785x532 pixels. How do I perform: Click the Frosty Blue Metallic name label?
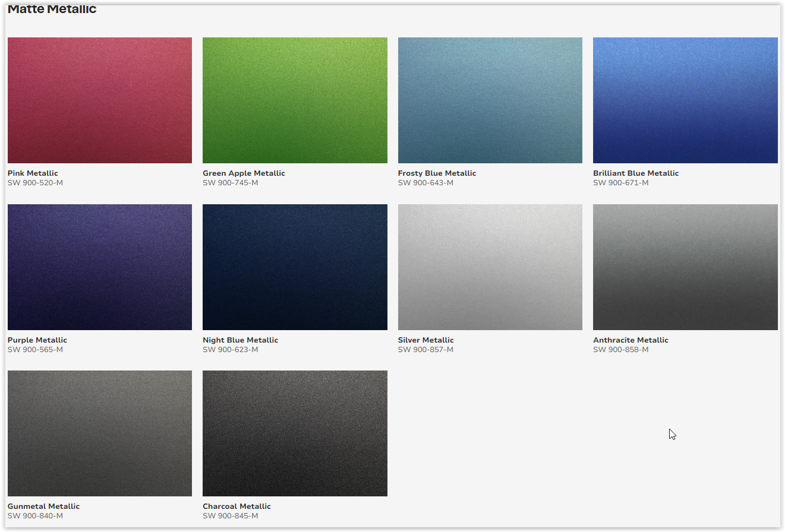[437, 173]
